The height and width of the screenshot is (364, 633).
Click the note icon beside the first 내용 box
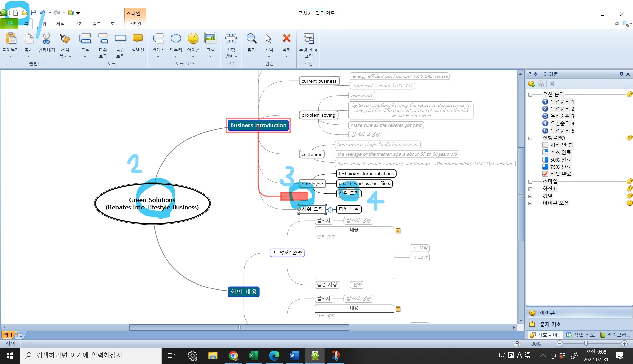point(398,231)
